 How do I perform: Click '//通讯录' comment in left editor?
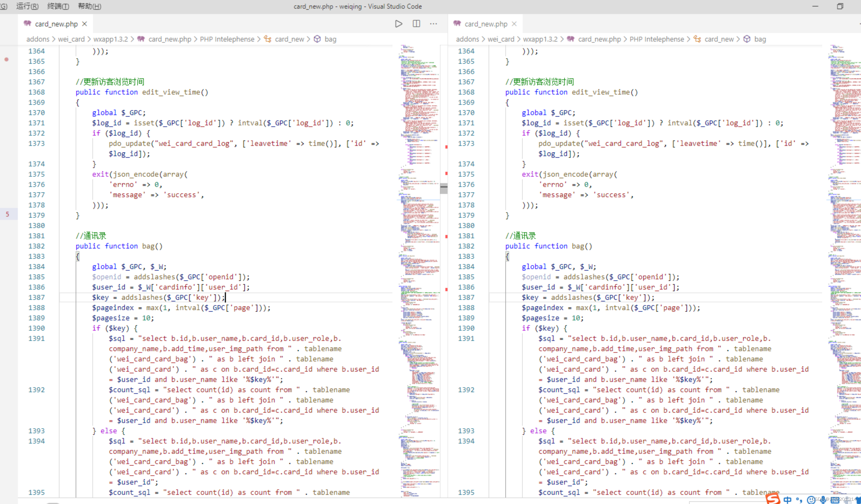pyautogui.click(x=91, y=236)
